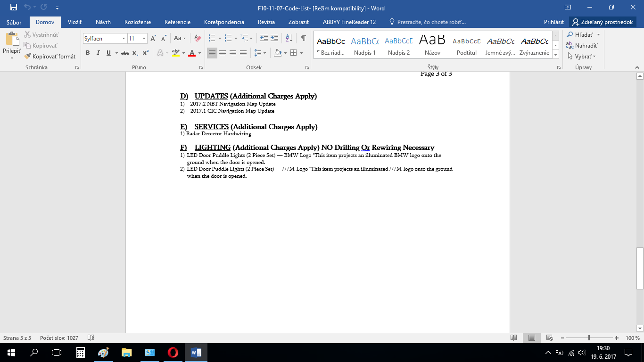644x362 pixels.
Task: Switch to the Vložiť ribbon tab
Action: (x=75, y=22)
